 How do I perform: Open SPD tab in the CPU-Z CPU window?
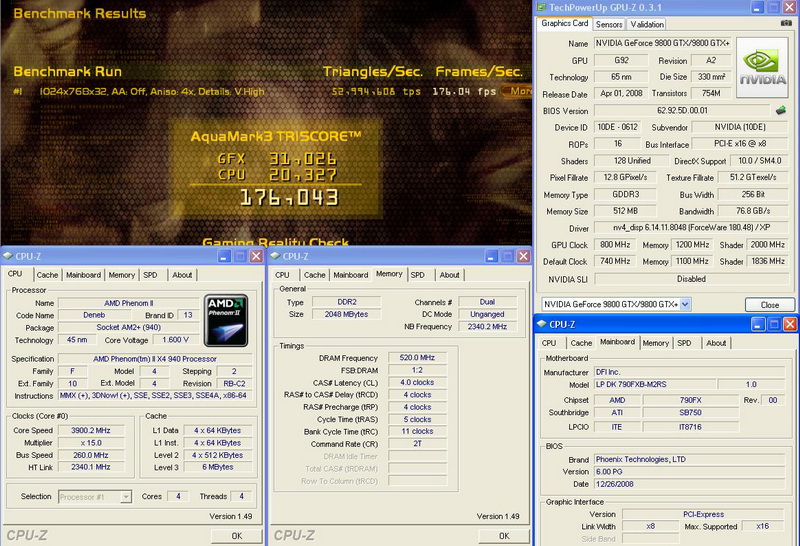(150, 275)
